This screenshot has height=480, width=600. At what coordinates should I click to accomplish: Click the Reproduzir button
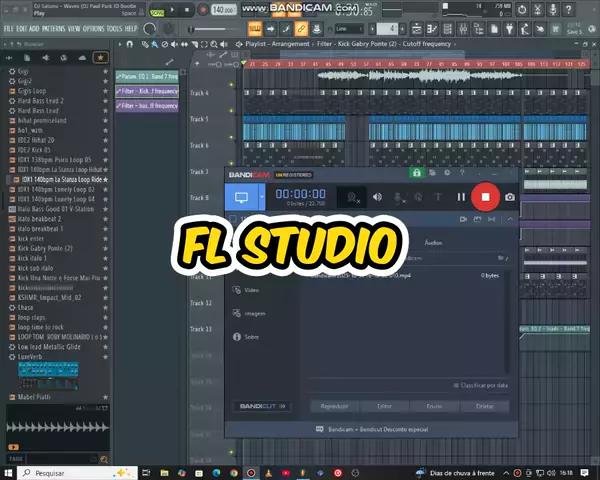tap(333, 406)
